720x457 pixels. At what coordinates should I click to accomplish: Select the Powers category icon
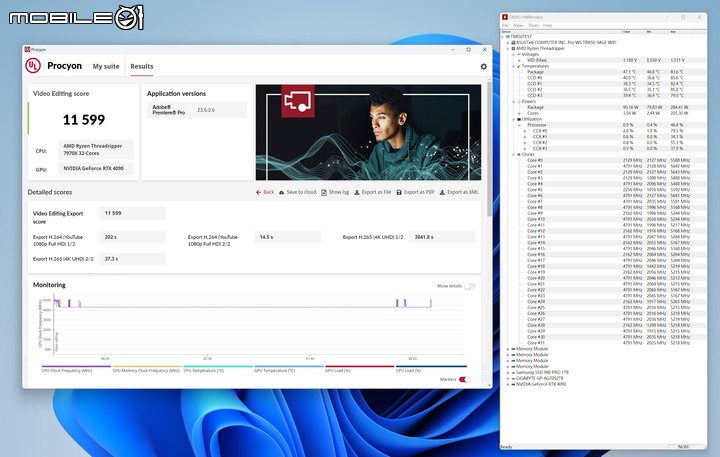tap(519, 102)
